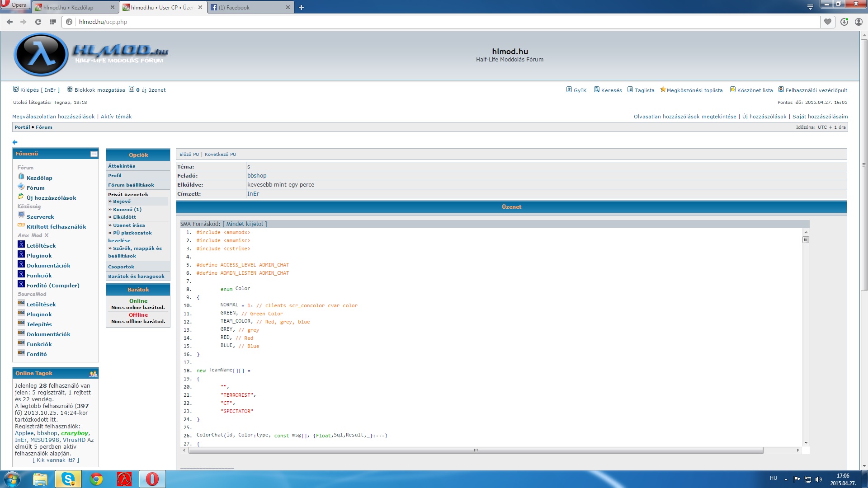
Task: Open Kik vannak itt link
Action: point(56,460)
